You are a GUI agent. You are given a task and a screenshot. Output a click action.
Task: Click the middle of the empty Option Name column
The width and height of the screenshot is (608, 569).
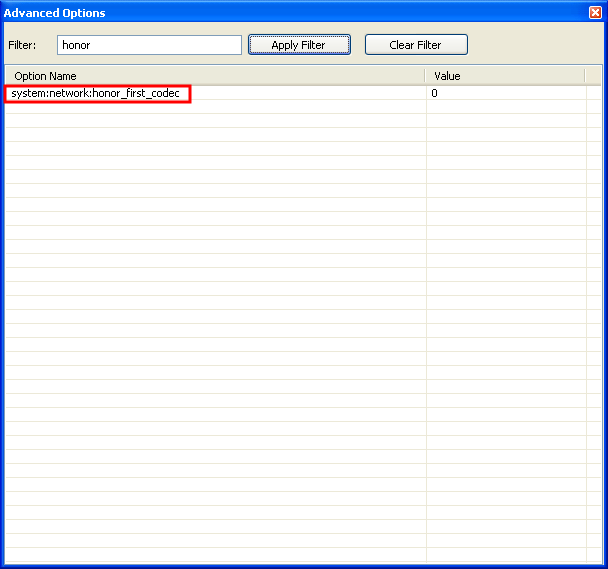(215, 320)
